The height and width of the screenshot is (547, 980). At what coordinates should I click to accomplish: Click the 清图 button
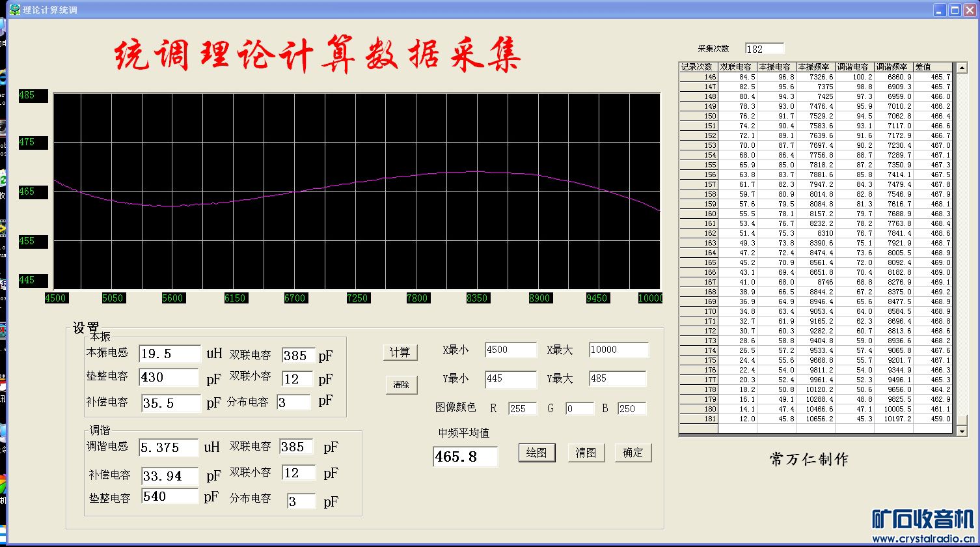click(x=586, y=453)
